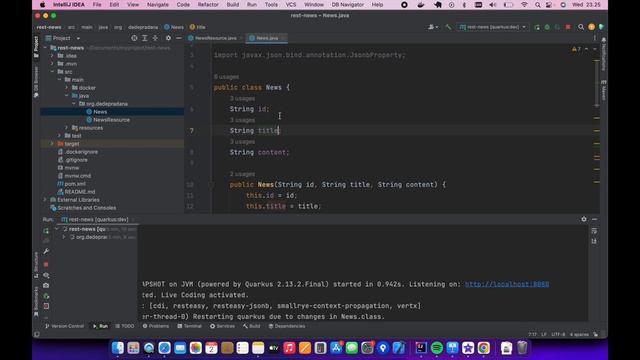Select the News.java editor tab
Image resolution: width=640 pixels, height=360 pixels.
pos(267,38)
